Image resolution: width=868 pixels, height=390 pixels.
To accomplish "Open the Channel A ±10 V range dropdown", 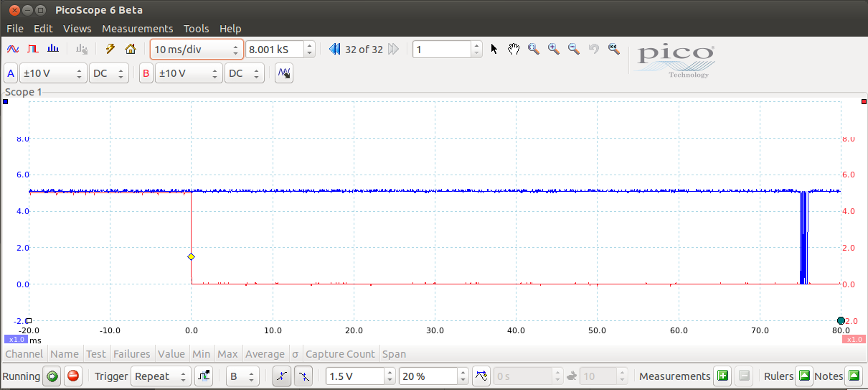I will [x=54, y=73].
